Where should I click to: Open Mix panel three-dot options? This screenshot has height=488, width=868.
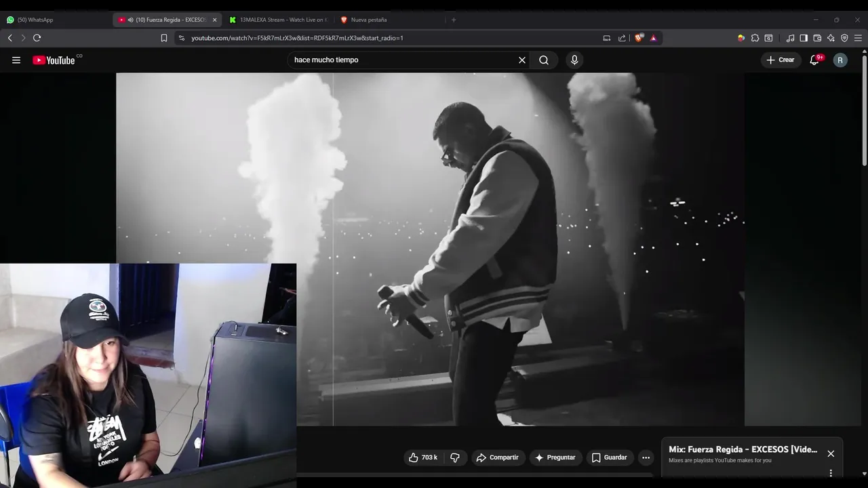(x=831, y=473)
